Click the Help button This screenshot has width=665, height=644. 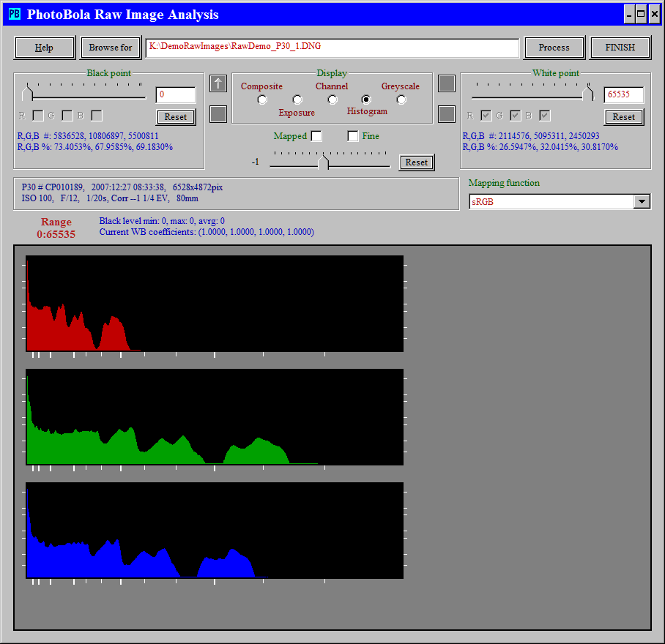click(45, 48)
